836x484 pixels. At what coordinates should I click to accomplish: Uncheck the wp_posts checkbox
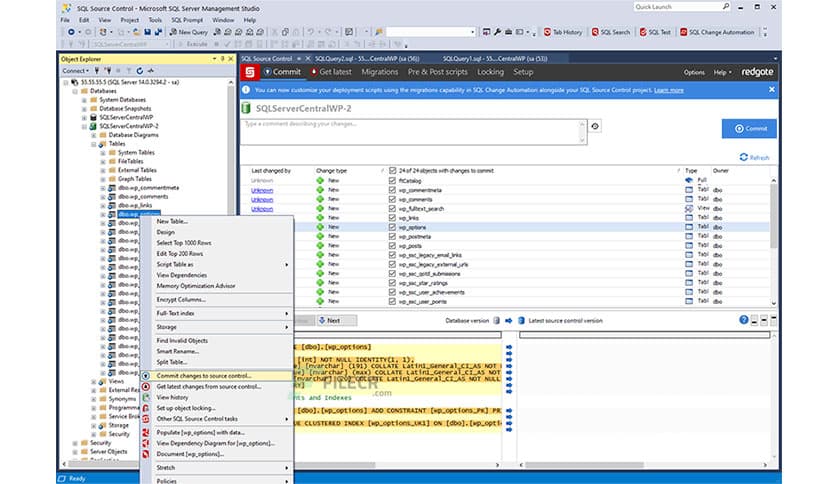[x=392, y=246]
